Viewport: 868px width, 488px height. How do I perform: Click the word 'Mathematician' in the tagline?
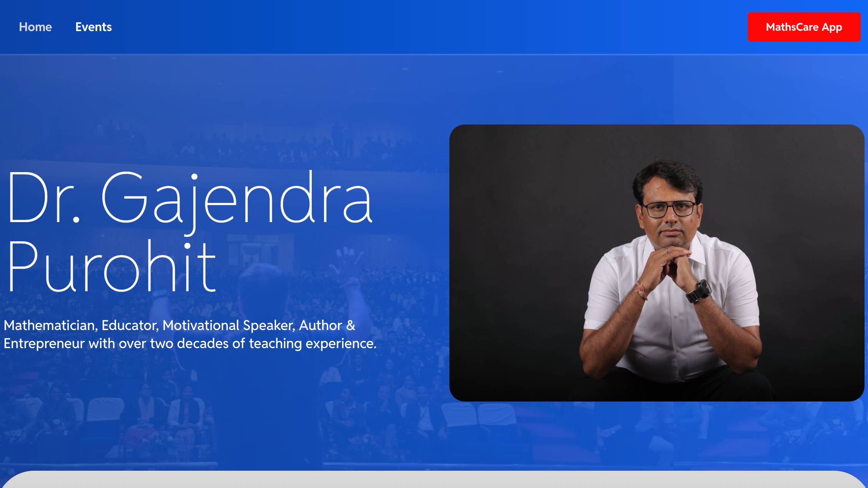(50, 325)
